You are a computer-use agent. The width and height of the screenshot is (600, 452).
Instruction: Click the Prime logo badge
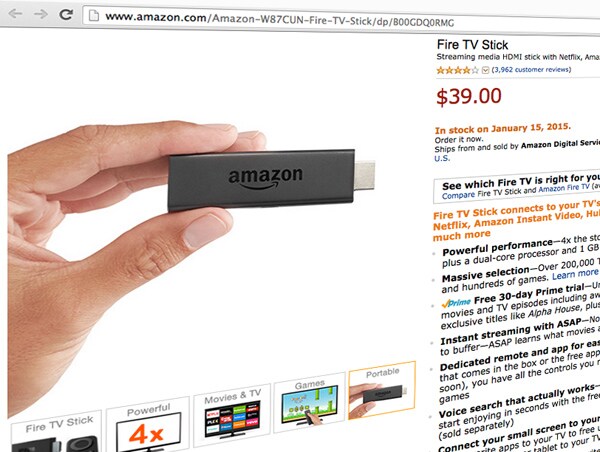(x=456, y=303)
